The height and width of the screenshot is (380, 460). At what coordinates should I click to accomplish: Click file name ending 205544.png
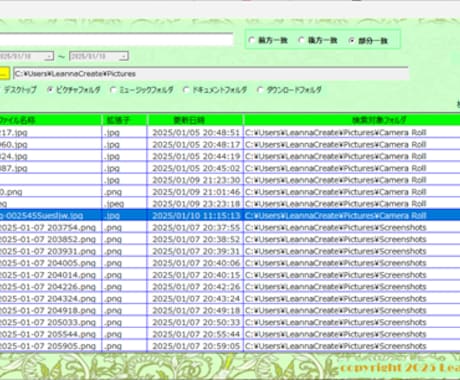pyautogui.click(x=48, y=334)
